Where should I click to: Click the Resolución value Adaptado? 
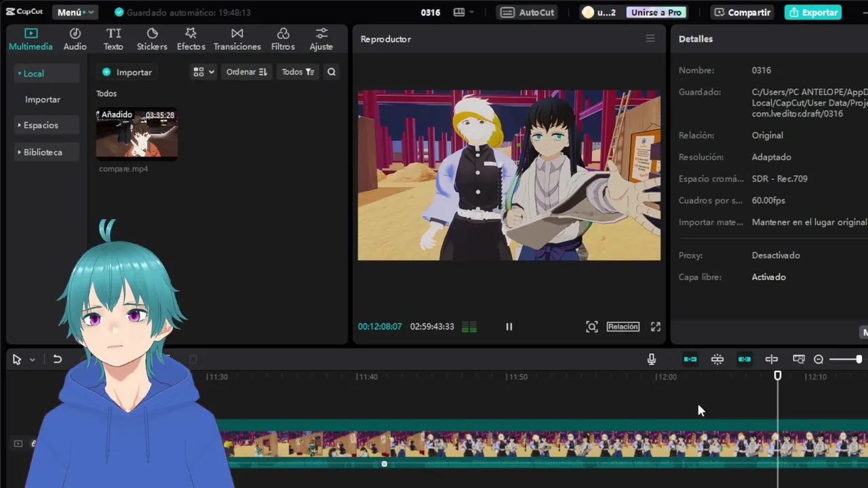pos(772,157)
